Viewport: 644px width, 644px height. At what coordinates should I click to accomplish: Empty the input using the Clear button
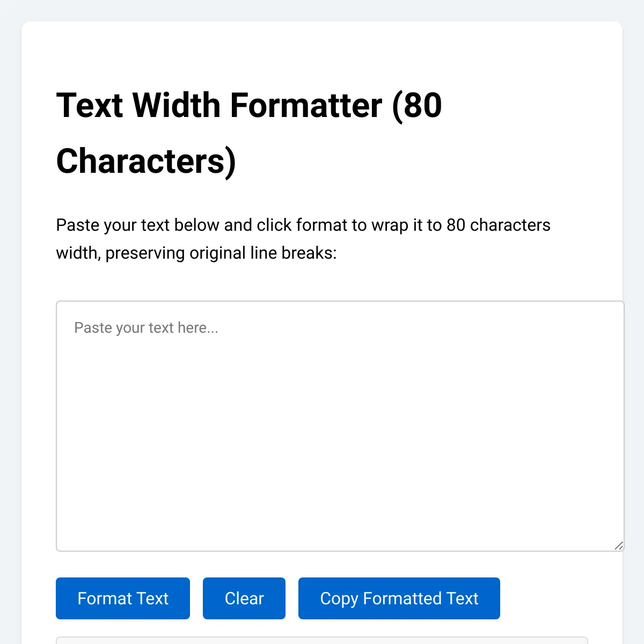click(x=244, y=598)
